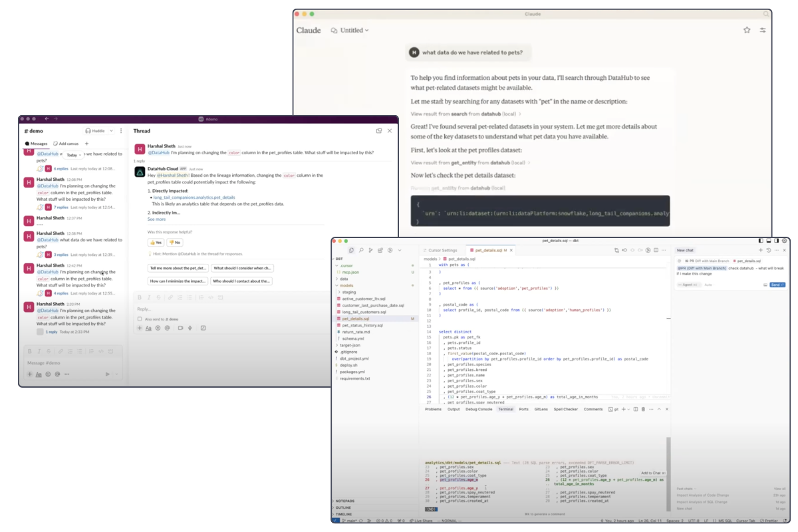The image size is (798, 532).
Task: Open the Spell Checker panel tab
Action: [x=565, y=409]
